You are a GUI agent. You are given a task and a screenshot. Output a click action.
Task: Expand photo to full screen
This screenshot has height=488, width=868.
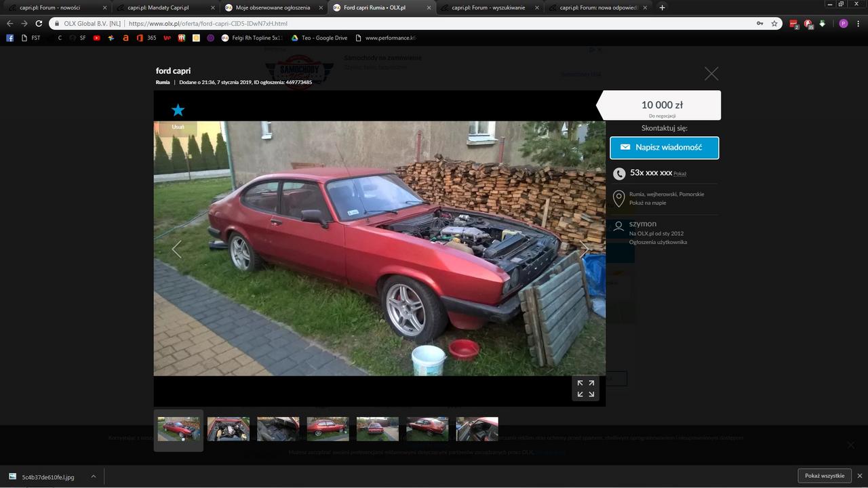point(585,388)
